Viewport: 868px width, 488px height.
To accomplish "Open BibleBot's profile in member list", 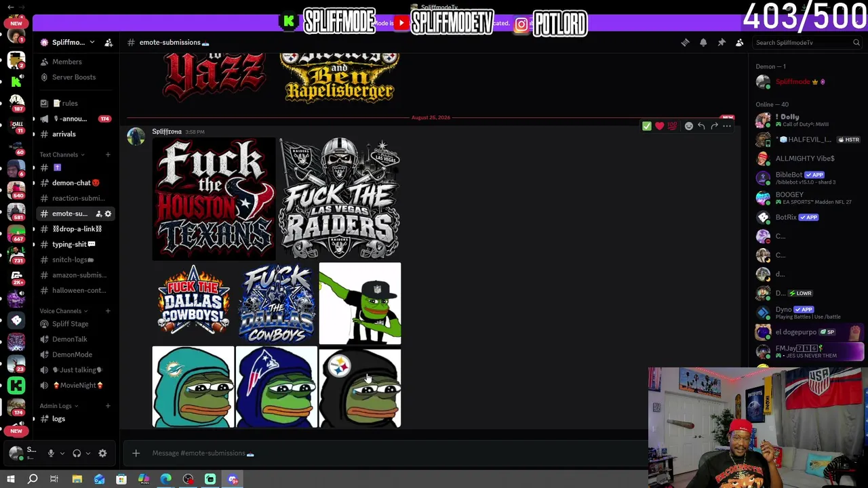I will [x=807, y=178].
